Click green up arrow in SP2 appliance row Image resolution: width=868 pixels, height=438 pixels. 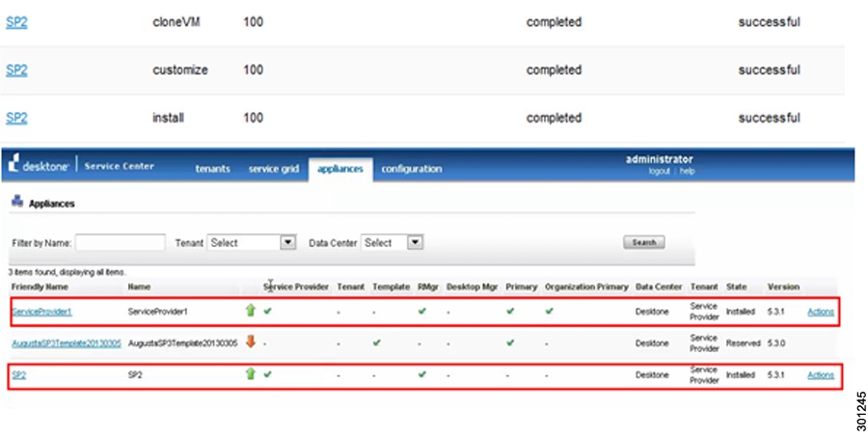251,373
